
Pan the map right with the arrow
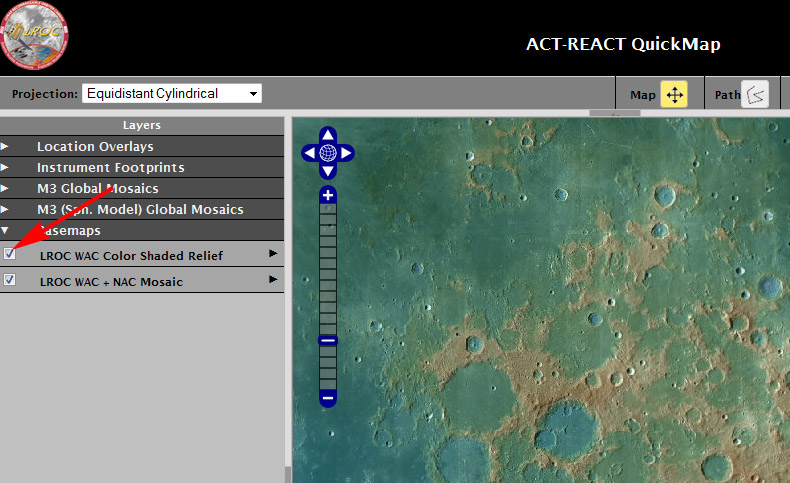(347, 153)
